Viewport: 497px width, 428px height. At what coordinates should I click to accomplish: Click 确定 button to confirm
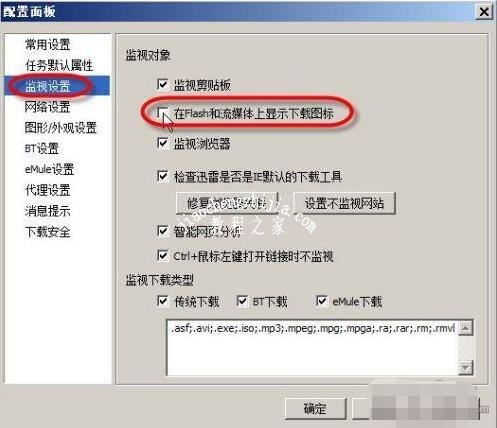[315, 408]
